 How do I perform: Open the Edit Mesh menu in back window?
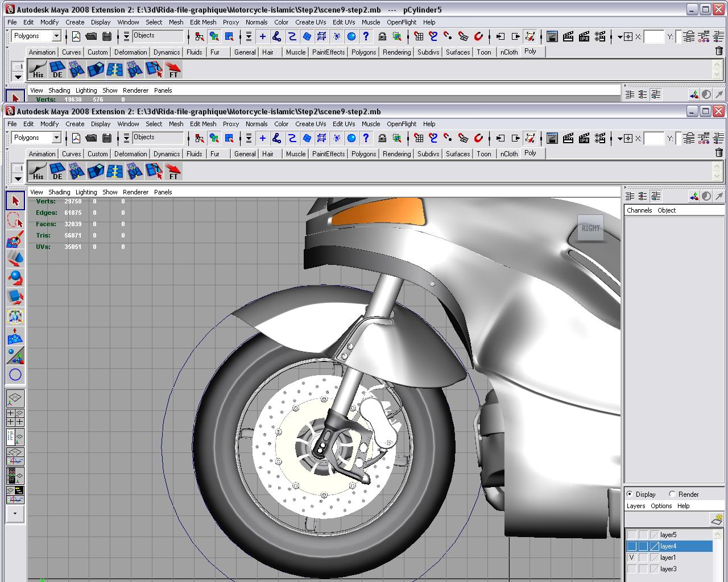coord(203,22)
